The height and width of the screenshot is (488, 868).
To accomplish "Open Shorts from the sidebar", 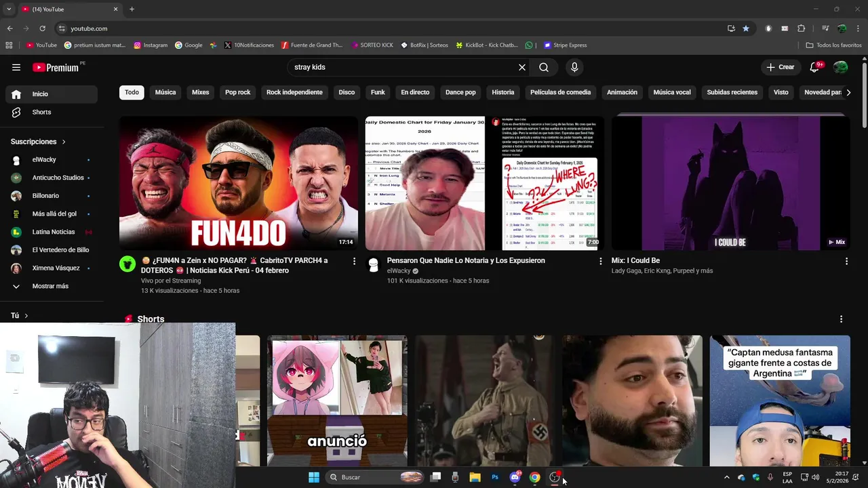I will point(52,112).
